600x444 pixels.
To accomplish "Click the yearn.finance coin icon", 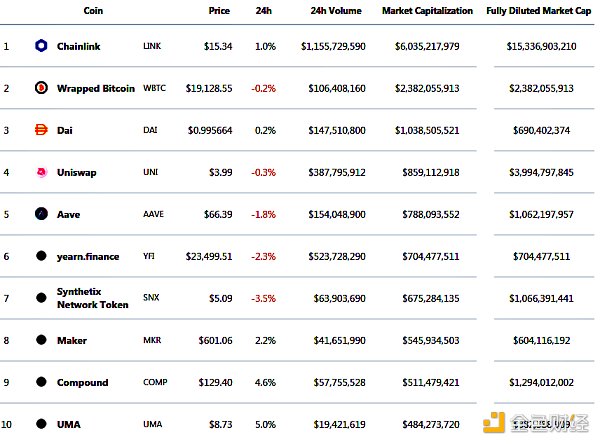I will pos(41,256).
